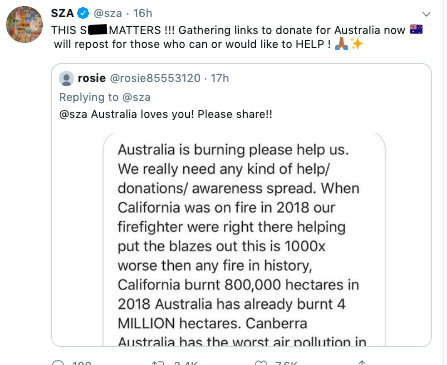447x365 pixels.
Task: Click the @sza handle in header
Action: 108,13
